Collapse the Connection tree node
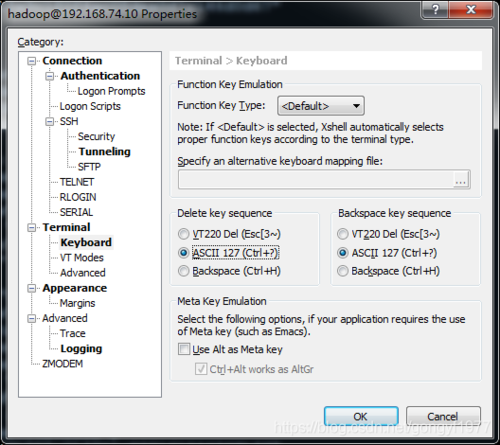Screen dimensions: 500x445 32,61
